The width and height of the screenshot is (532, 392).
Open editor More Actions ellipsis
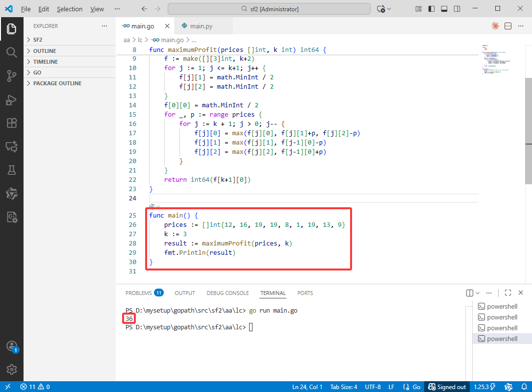[521, 26]
